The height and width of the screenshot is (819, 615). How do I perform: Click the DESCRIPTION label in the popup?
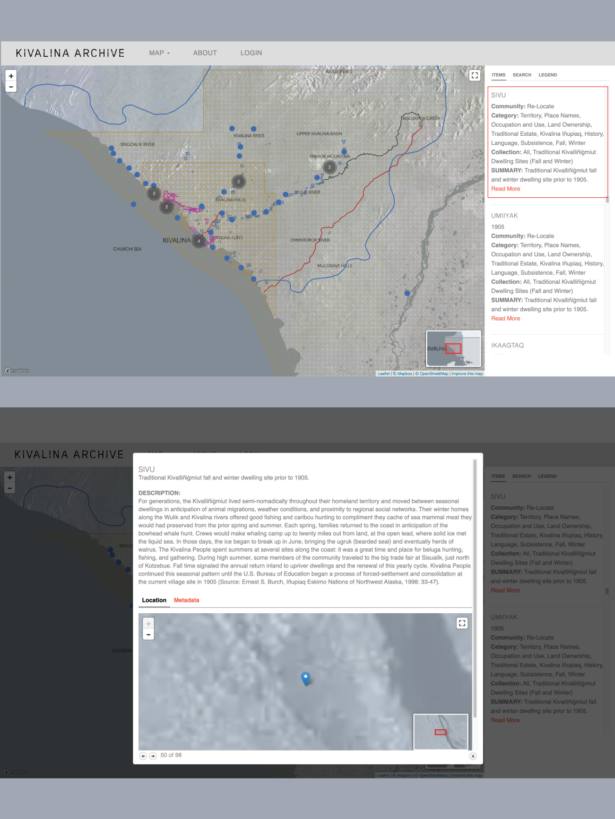pos(159,493)
